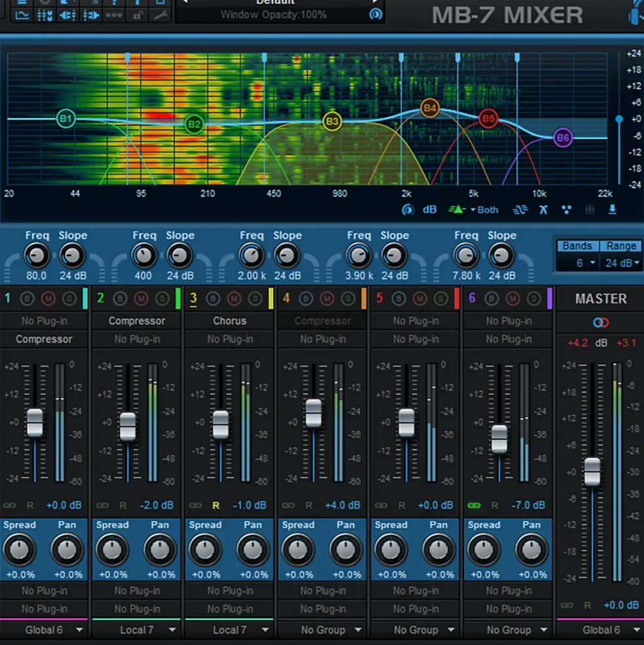
Task: Solo band 3 with its S button
Action: [255, 298]
